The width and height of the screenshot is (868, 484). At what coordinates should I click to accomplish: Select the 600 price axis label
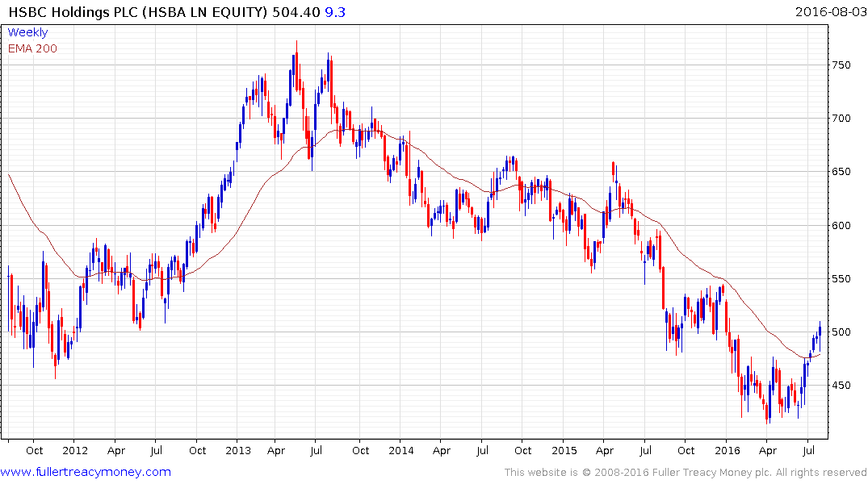[x=841, y=226]
